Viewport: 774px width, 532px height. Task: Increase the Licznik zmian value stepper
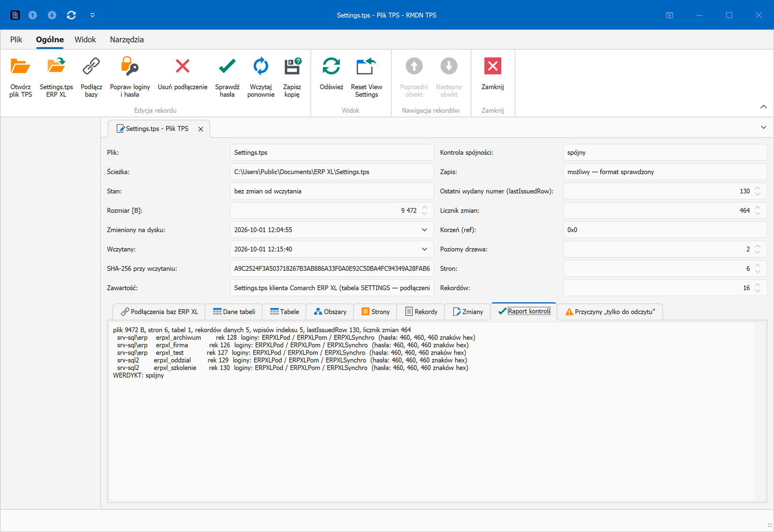pyautogui.click(x=758, y=207)
